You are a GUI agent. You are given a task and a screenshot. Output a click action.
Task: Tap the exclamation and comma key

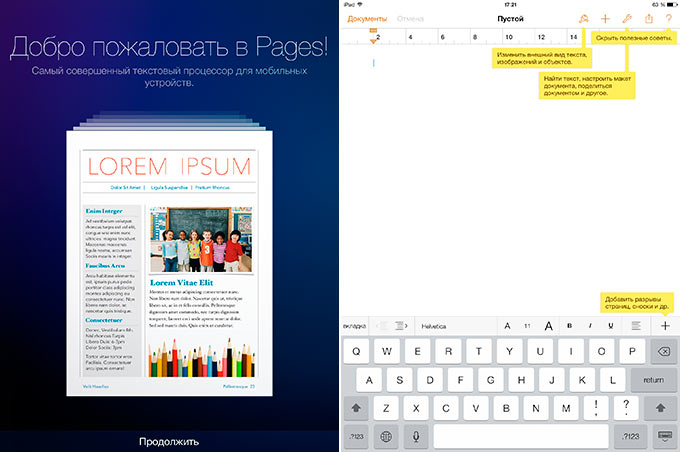click(x=596, y=408)
